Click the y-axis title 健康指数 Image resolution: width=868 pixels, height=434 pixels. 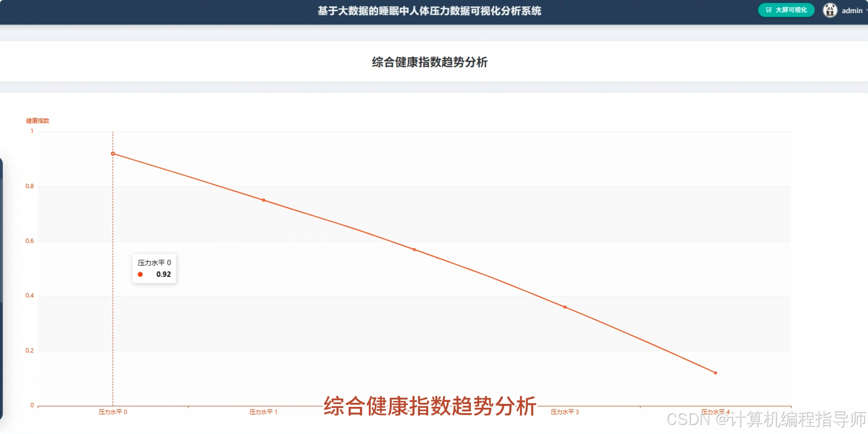coord(38,121)
